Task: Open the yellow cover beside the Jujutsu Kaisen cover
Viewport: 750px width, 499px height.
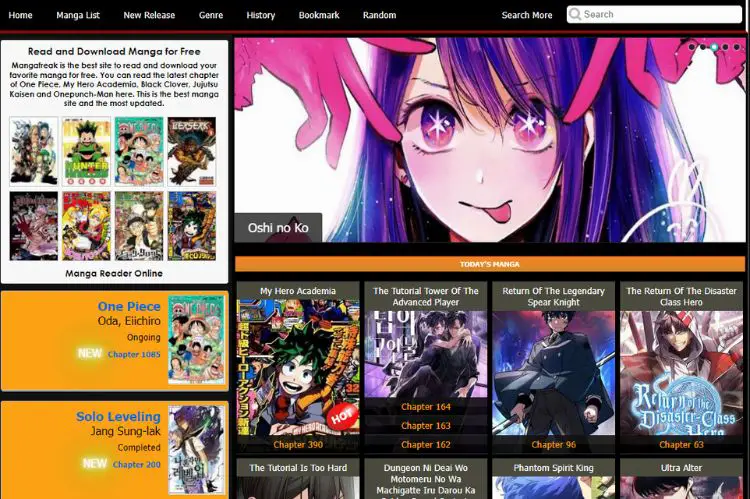Action: [87, 226]
